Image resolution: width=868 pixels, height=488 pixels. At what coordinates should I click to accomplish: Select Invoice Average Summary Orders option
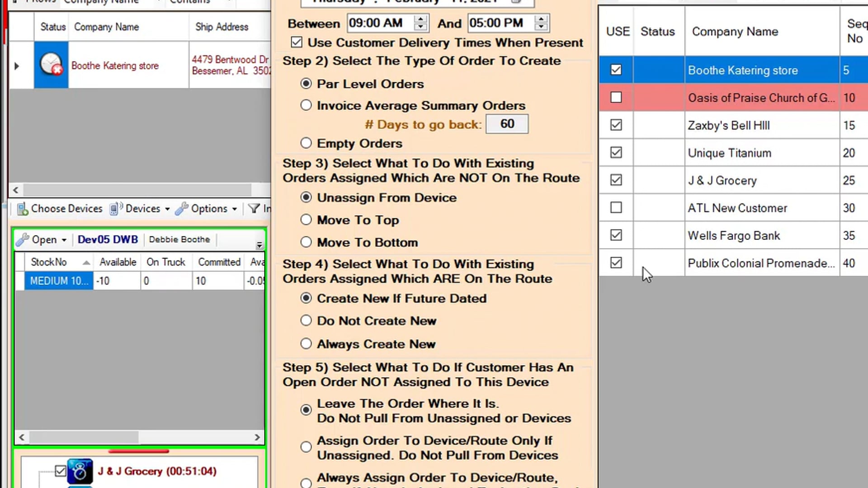[306, 105]
